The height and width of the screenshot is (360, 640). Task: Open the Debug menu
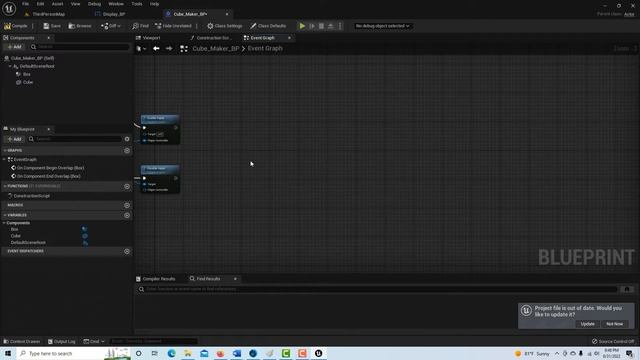coord(94,4)
